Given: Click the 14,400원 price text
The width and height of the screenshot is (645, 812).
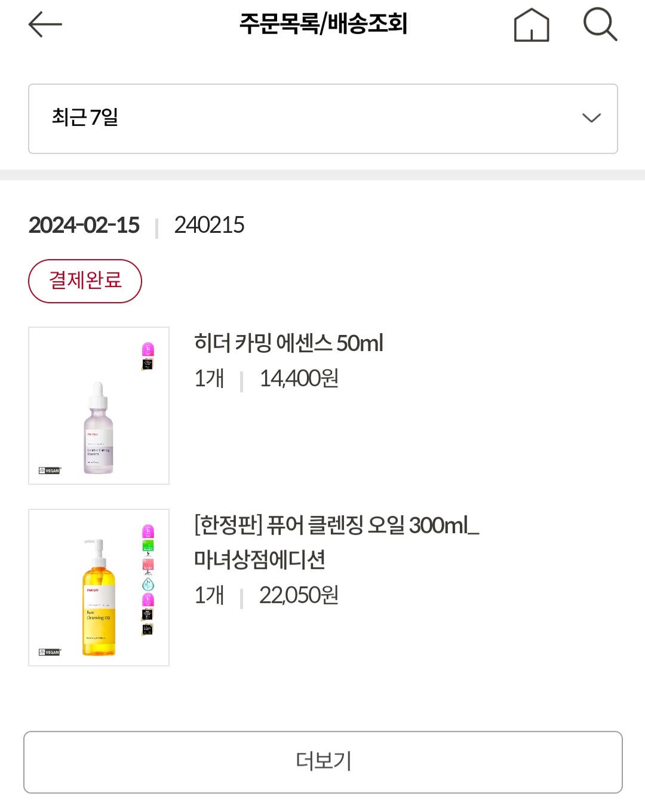Looking at the screenshot, I should [x=299, y=379].
